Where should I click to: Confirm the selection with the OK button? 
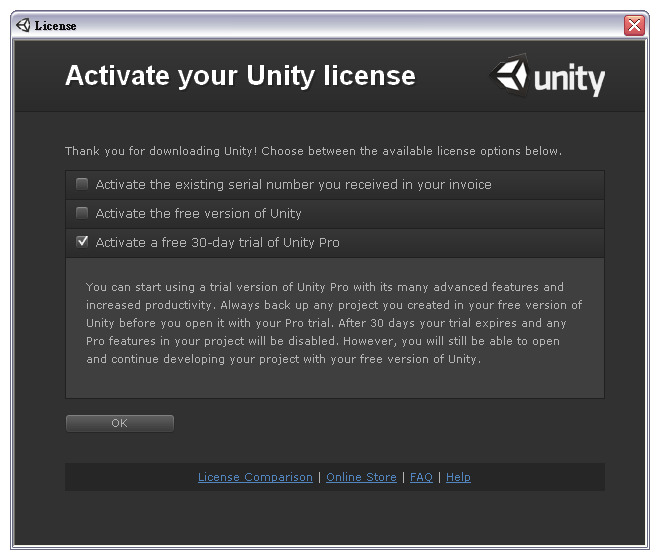(120, 423)
